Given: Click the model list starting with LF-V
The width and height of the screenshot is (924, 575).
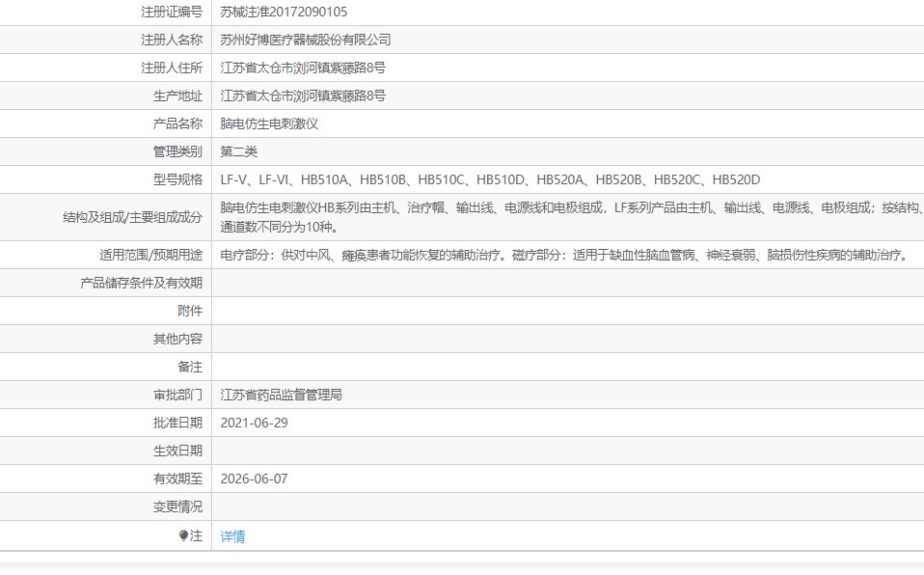Looking at the screenshot, I should pyautogui.click(x=490, y=179).
